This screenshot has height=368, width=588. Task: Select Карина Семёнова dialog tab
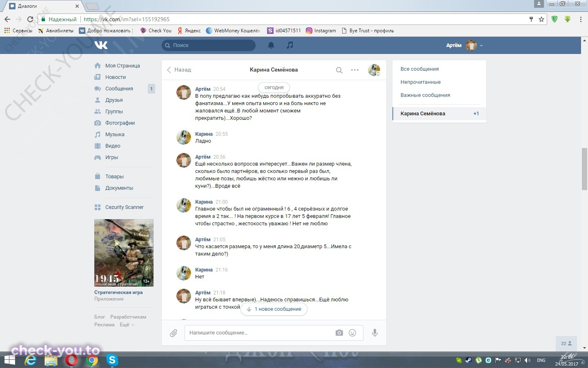point(439,114)
